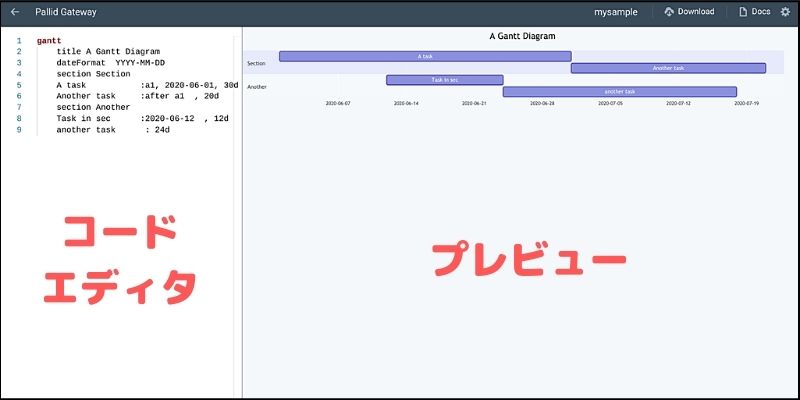Click the 2020-06-14 axis date
Image resolution: width=800 pixels, height=400 pixels.
406,103
